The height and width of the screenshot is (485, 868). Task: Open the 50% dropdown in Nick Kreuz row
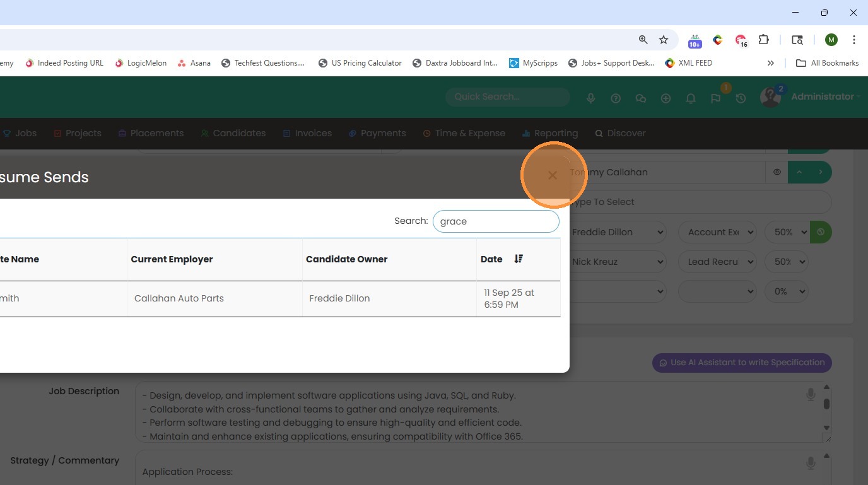[x=787, y=262]
